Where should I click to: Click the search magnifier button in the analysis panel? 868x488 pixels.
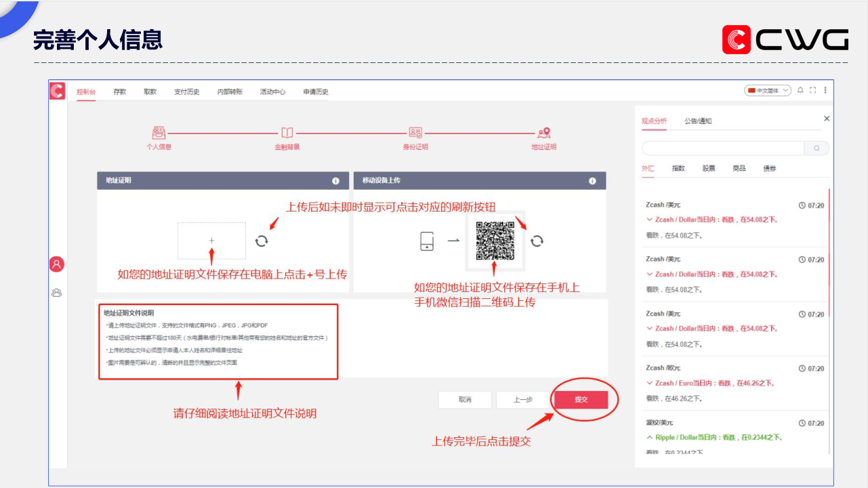coord(817,148)
